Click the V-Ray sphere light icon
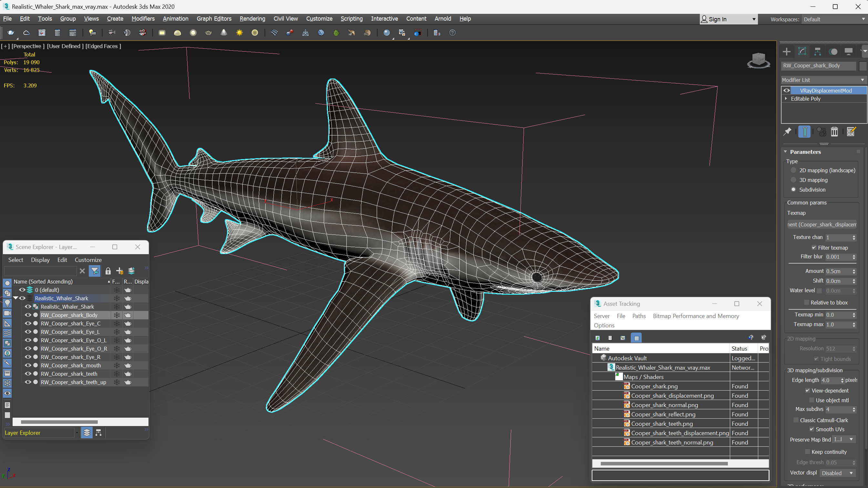The height and width of the screenshot is (488, 868). pyautogui.click(x=193, y=33)
